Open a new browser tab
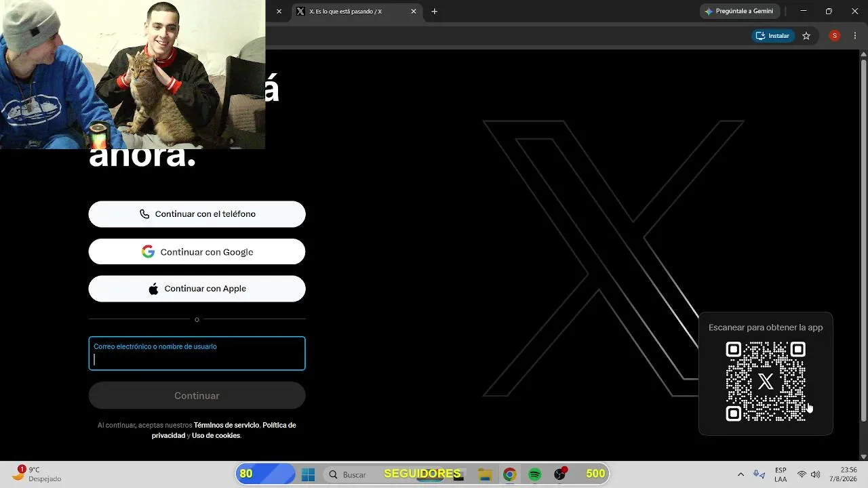Viewport: 868px width, 488px height. (435, 12)
